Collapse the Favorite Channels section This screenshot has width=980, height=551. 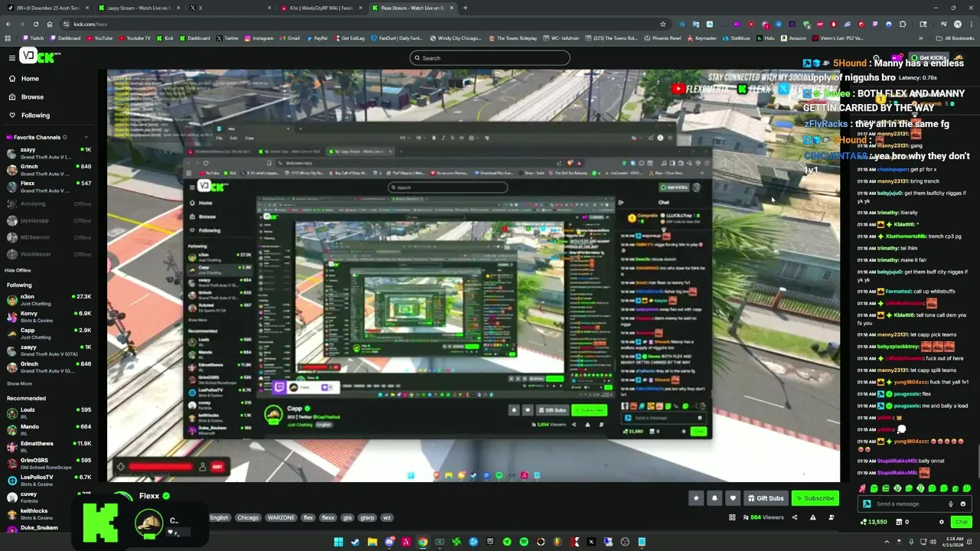[x=87, y=138]
